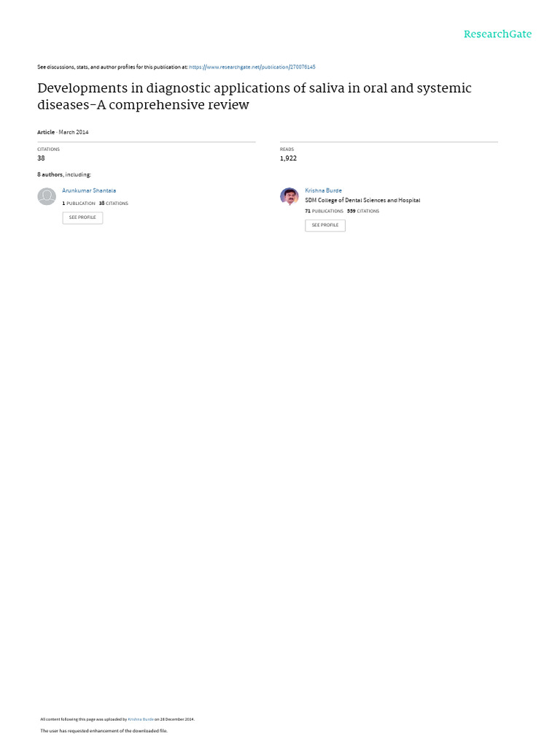
Task: Click the Krishna Burde uploader link in the footer
Action: tap(141, 719)
